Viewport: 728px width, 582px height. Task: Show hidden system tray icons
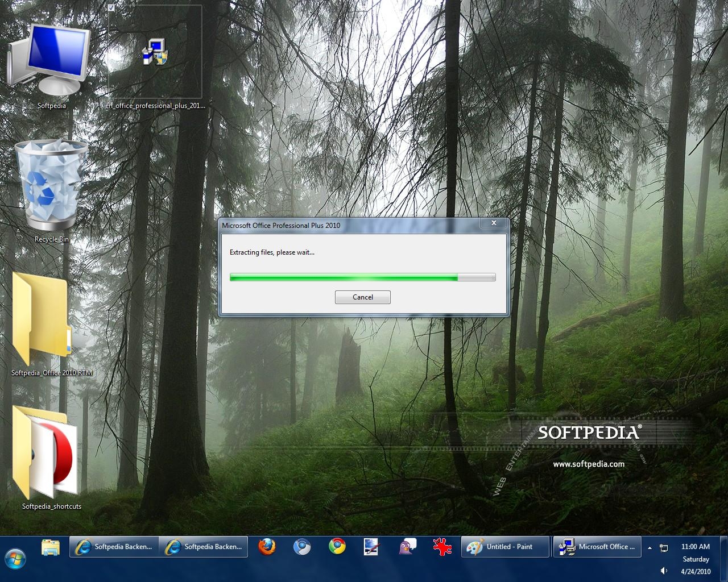click(650, 548)
